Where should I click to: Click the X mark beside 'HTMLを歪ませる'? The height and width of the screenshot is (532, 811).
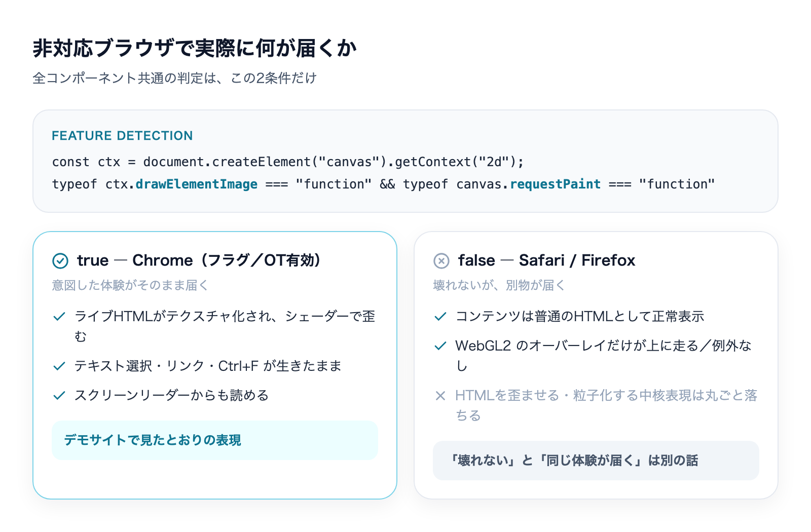[440, 396]
